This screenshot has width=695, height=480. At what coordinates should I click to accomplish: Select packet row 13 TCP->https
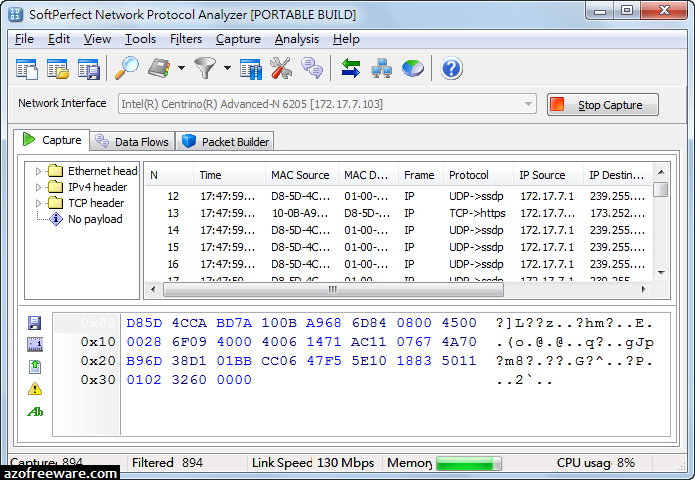point(399,213)
